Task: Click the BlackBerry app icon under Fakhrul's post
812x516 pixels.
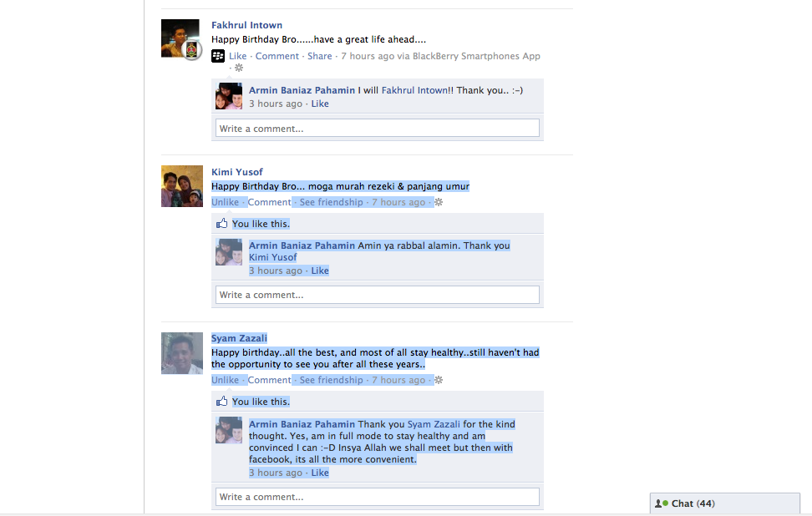Action: (218, 56)
